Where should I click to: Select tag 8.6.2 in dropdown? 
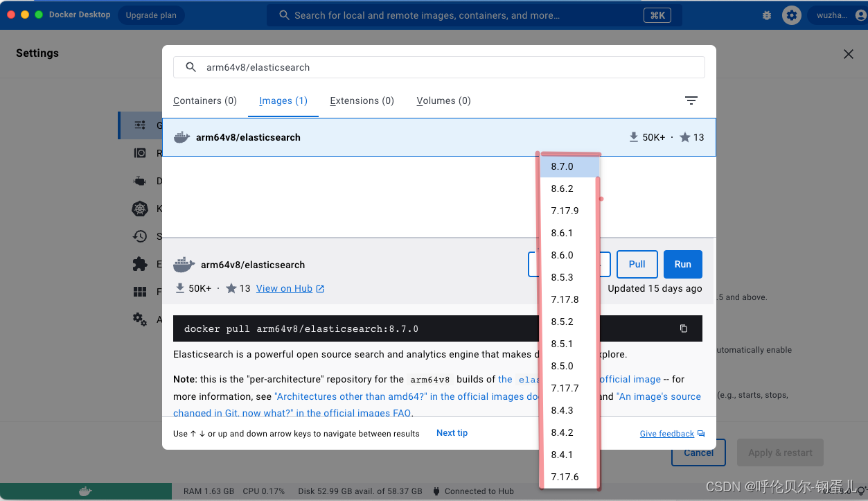569,188
